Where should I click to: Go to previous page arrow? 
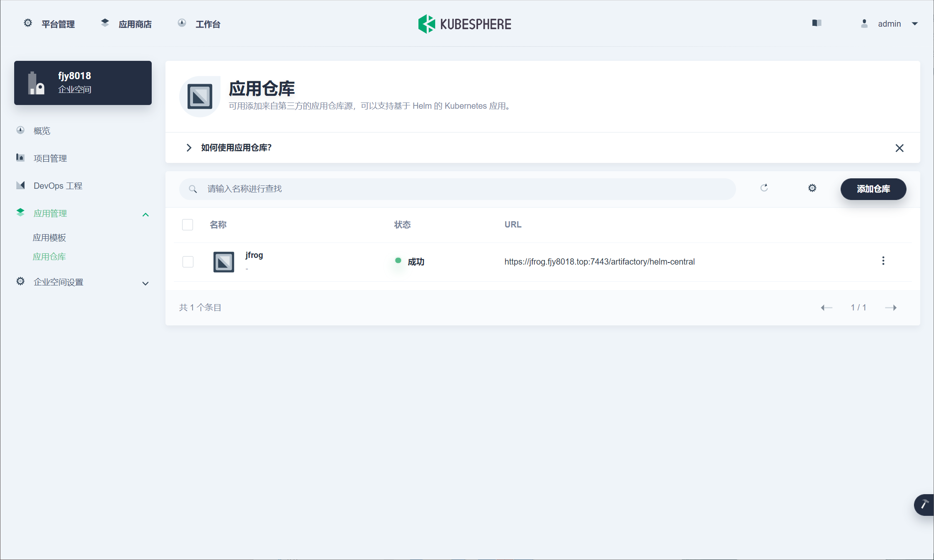(826, 307)
